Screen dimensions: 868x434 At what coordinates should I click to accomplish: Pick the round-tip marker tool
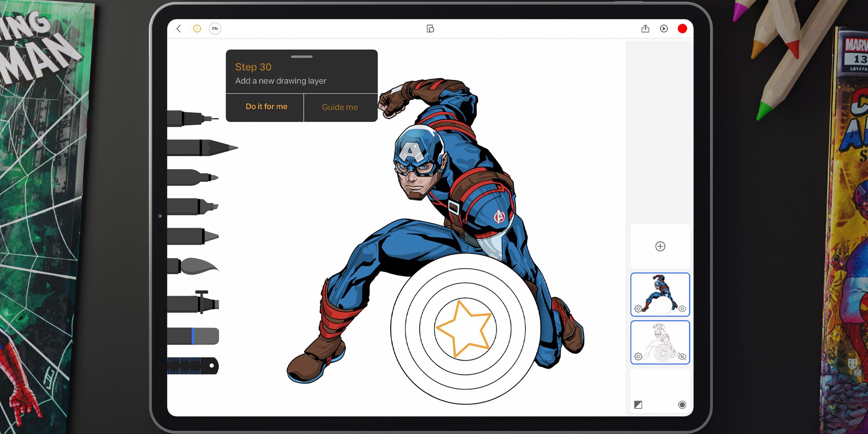192,178
